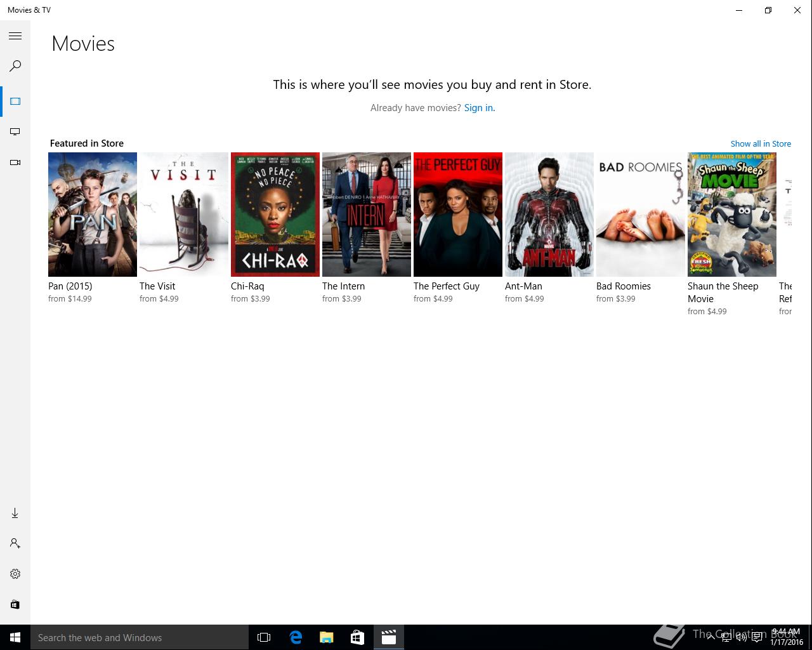Click the price under Ant-Man
Viewport: 812px width, 650px height.
[525, 299]
